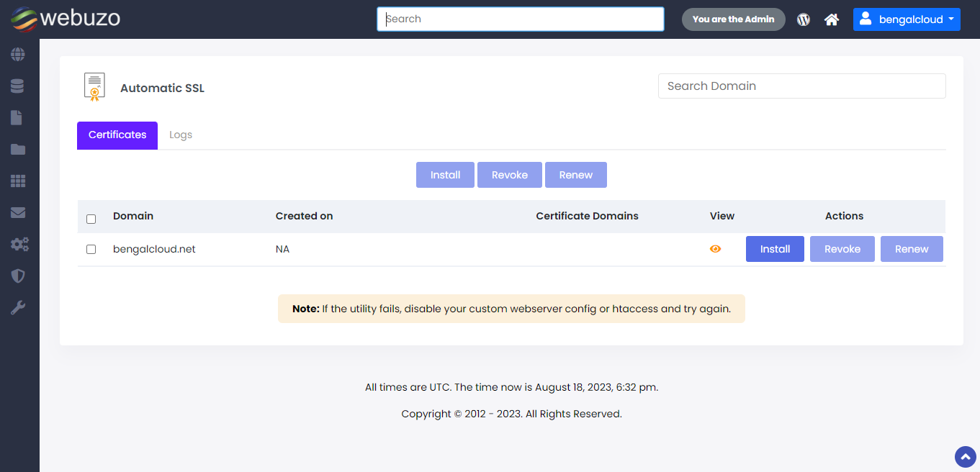Image resolution: width=980 pixels, height=472 pixels.
Task: Click the Renew button above the table
Action: 575,175
